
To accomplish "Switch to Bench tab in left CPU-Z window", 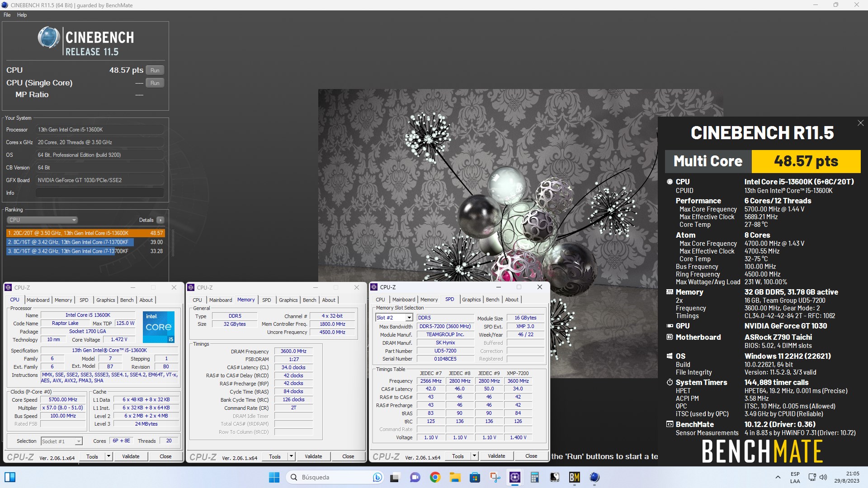I will (x=127, y=300).
